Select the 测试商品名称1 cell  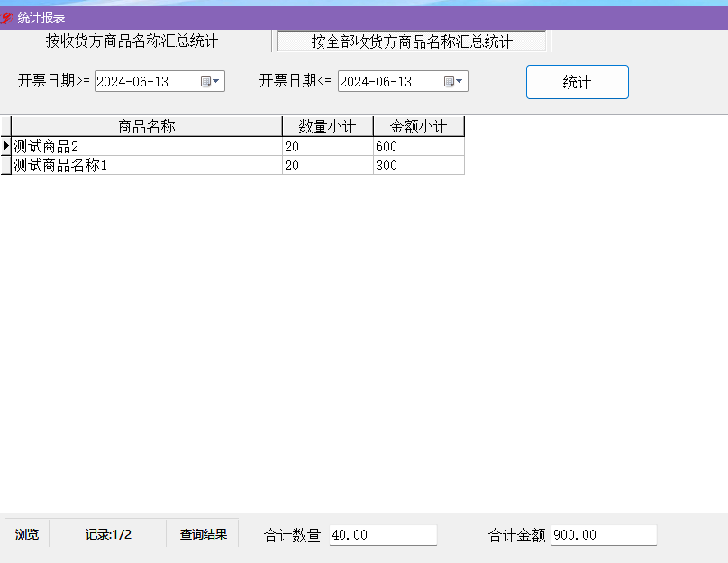point(147,165)
